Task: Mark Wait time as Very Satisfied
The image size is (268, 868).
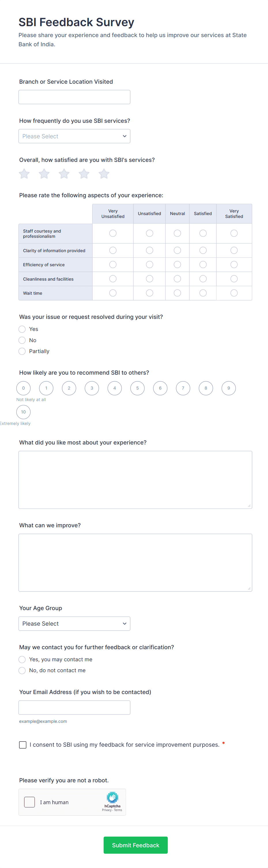Action: [234, 293]
